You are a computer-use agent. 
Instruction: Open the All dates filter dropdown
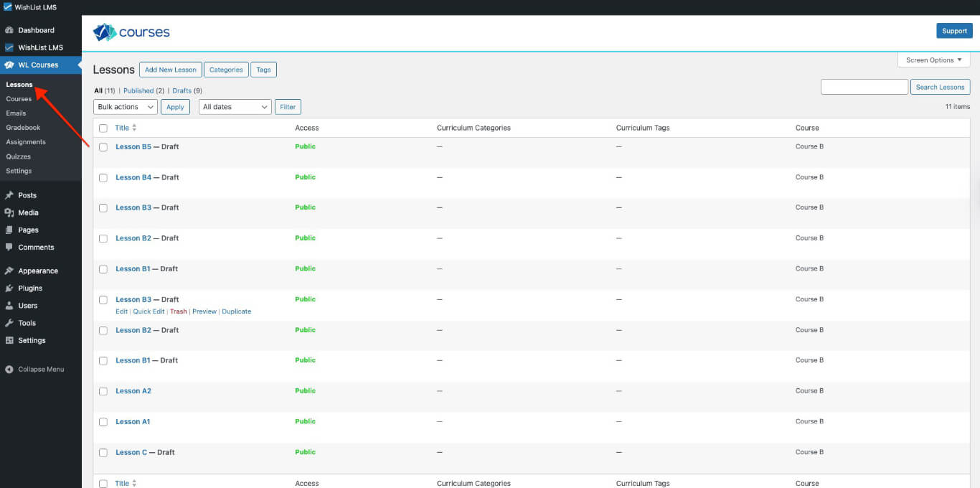(235, 106)
